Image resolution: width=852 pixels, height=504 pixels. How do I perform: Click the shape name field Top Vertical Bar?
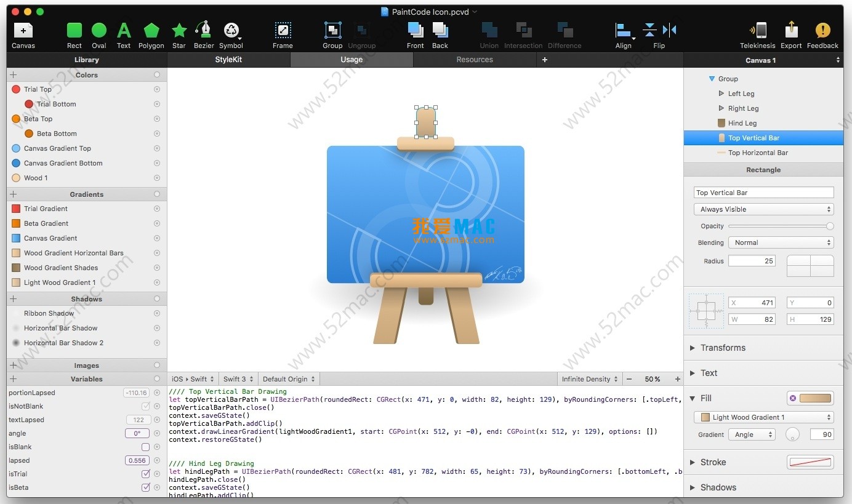763,193
